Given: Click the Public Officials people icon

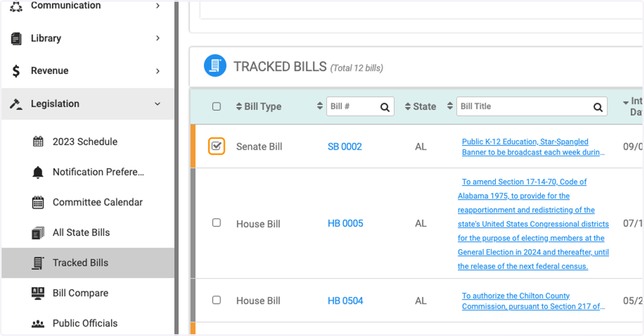Looking at the screenshot, I should pyautogui.click(x=38, y=324).
